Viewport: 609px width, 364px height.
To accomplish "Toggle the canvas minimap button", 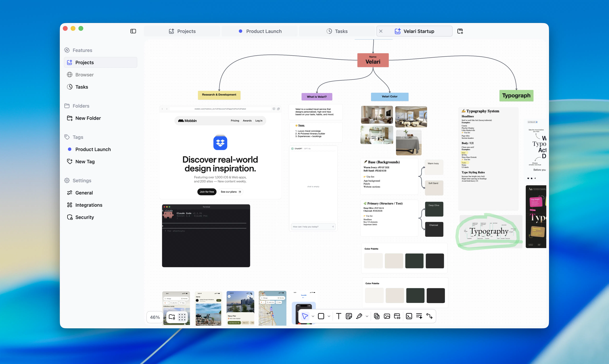I will pos(172,317).
